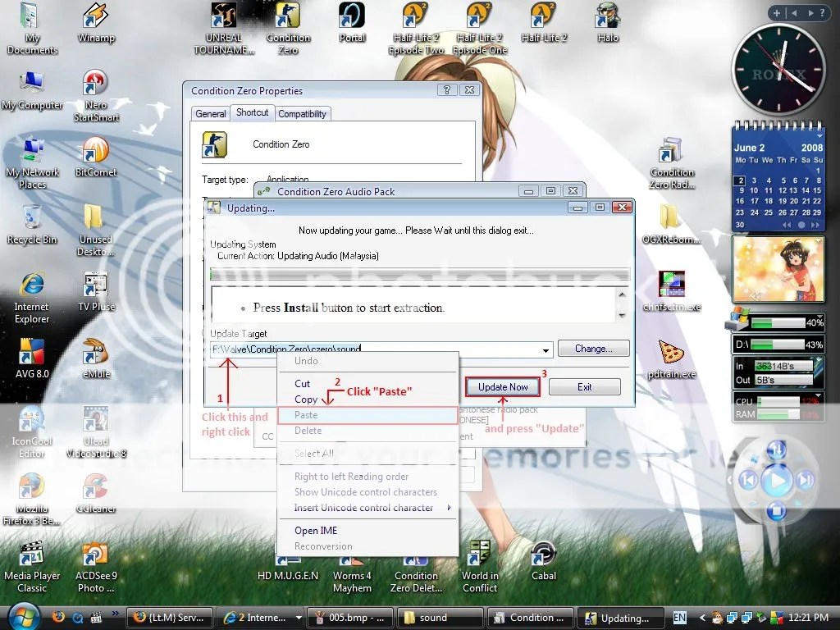Viewport: 840px width, 630px height.
Task: Expand the Quick Launch overflow chevron
Action: coord(115,614)
